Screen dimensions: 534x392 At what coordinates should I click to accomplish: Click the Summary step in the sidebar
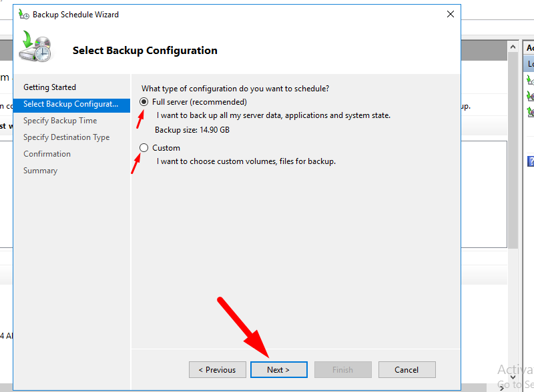click(40, 171)
